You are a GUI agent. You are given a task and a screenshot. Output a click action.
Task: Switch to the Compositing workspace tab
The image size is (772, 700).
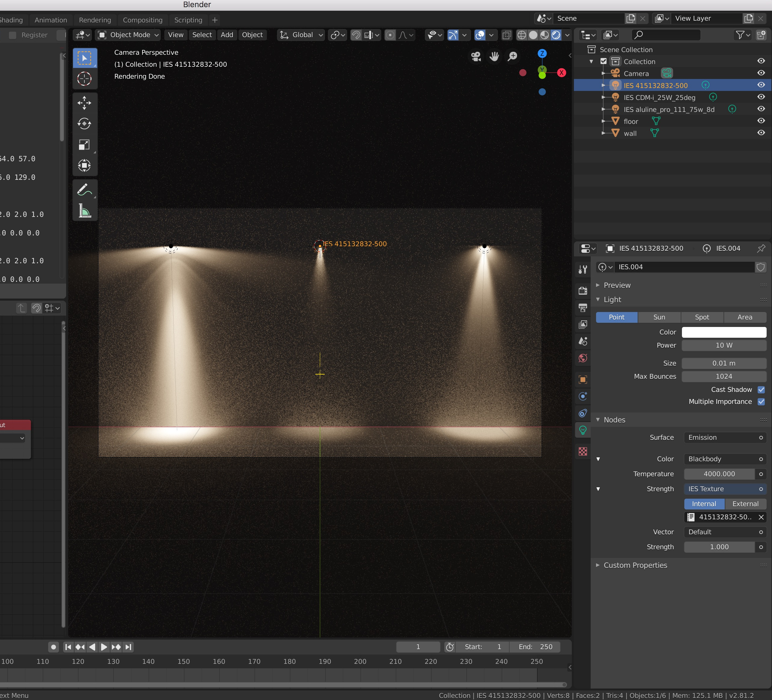(142, 20)
